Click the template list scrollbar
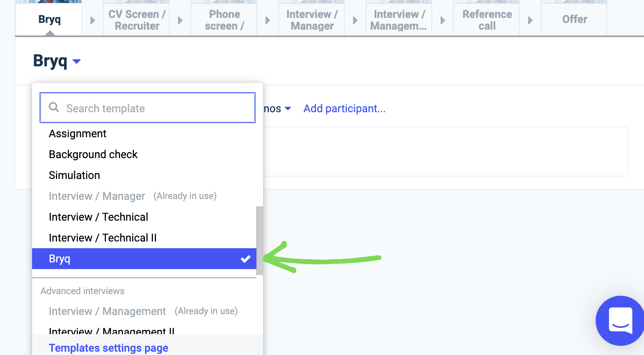The height and width of the screenshot is (355, 644). [260, 240]
